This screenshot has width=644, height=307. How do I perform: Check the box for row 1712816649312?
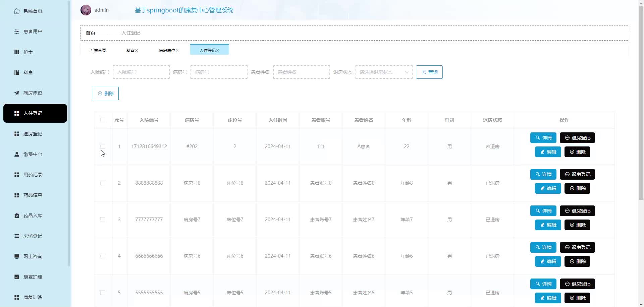point(103,146)
